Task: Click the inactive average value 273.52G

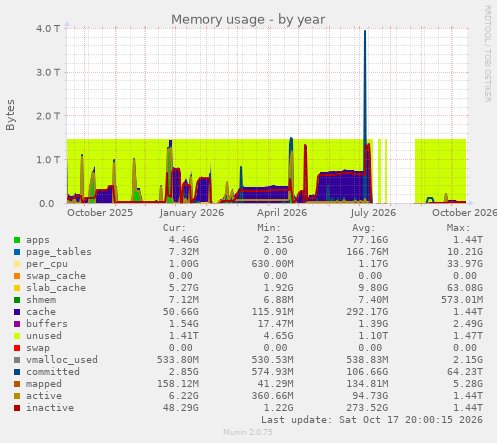Action: 367,408
